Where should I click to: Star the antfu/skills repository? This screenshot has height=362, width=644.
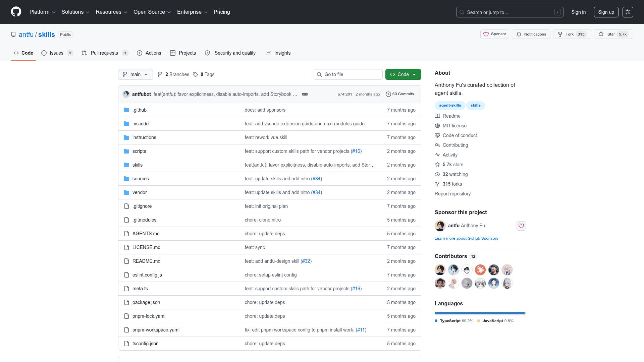tap(613, 34)
